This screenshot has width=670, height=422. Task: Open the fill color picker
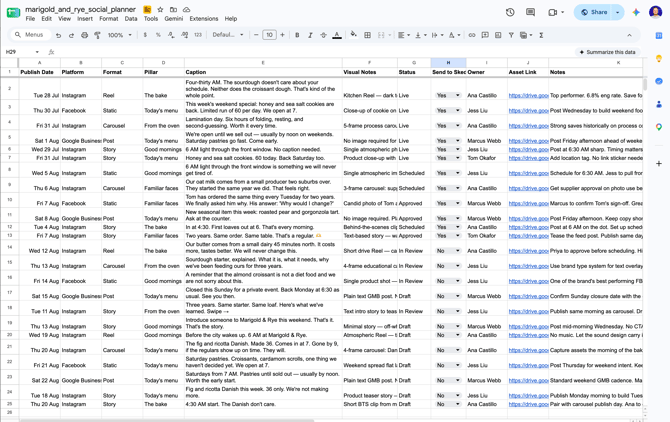coord(353,35)
